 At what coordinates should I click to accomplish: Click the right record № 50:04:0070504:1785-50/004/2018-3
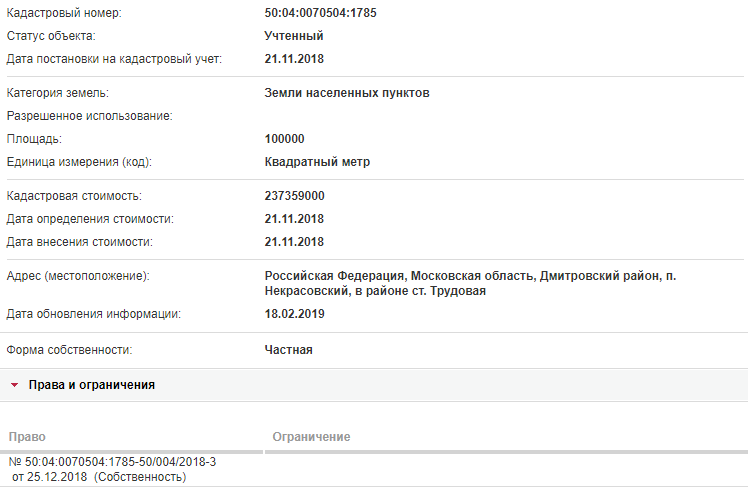113,462
